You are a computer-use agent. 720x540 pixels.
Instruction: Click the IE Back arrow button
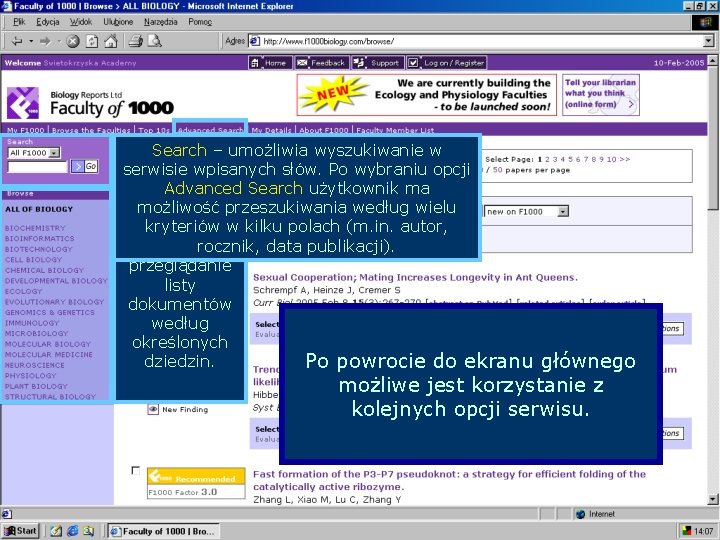pos(17,41)
